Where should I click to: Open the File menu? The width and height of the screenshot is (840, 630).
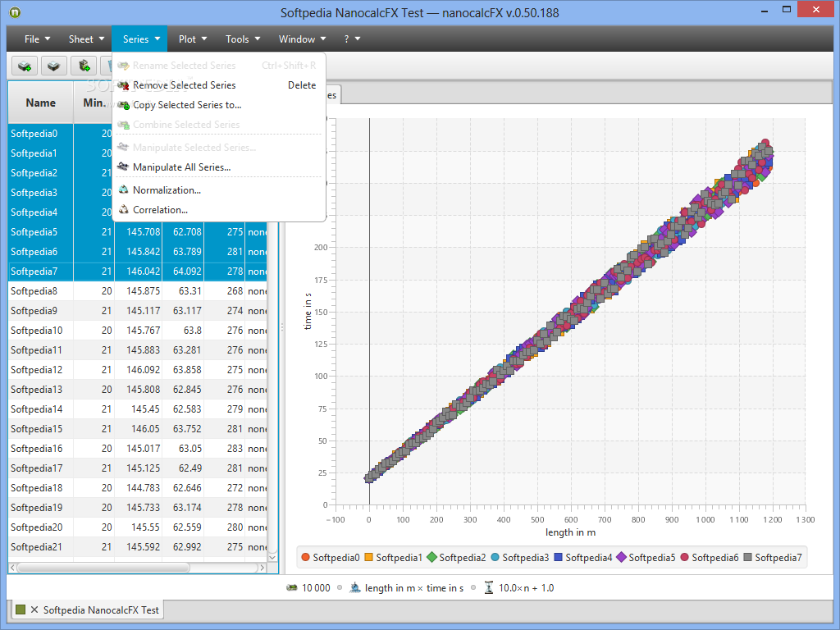[x=37, y=39]
